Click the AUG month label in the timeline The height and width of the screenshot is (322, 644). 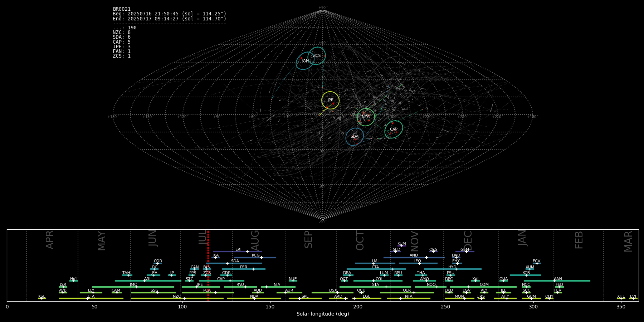point(255,240)
